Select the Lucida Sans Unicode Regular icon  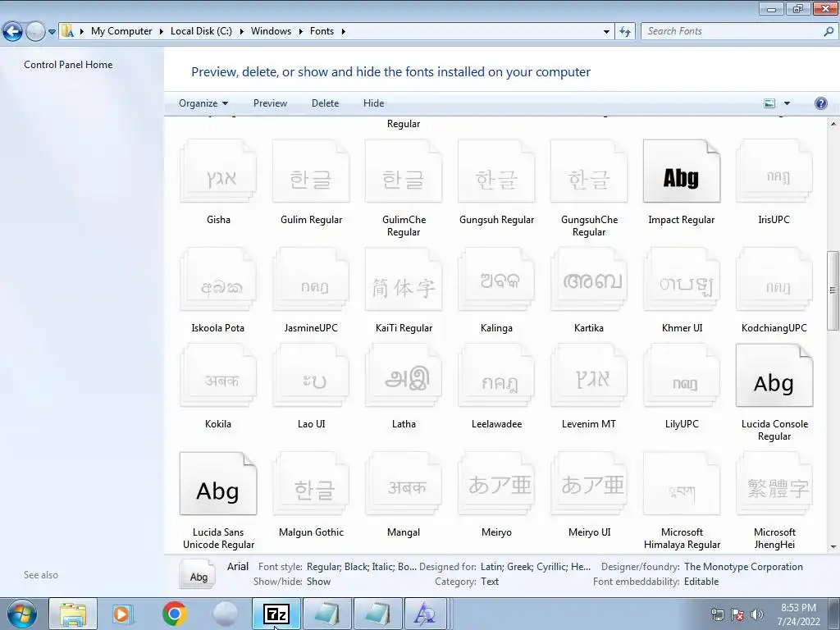[x=218, y=483]
